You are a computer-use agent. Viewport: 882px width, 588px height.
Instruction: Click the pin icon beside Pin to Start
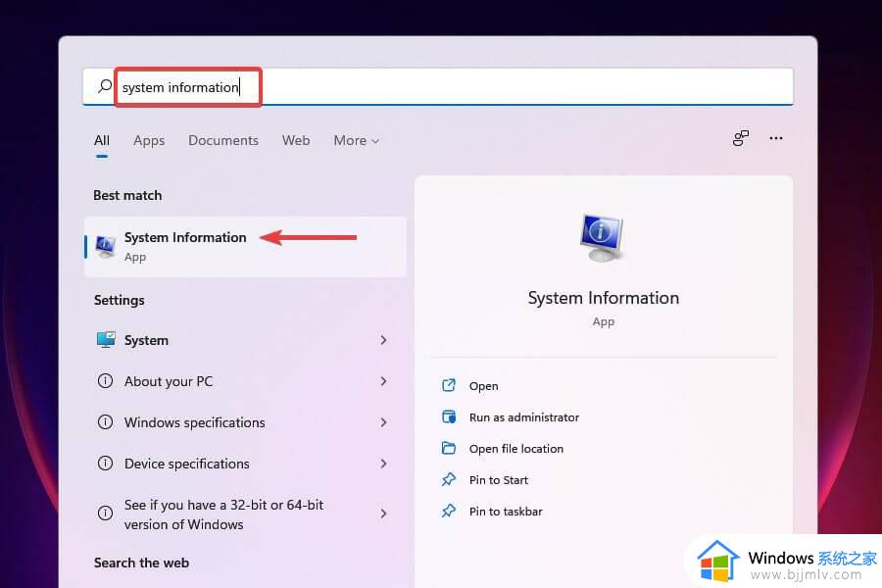tap(448, 479)
